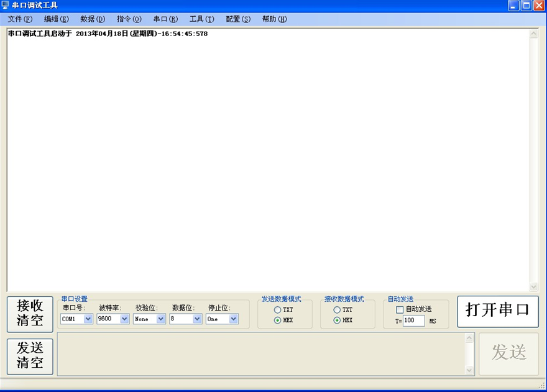Open the 校验位 None parity dropdown
Image resolution: width=547 pixels, height=392 pixels.
point(160,319)
